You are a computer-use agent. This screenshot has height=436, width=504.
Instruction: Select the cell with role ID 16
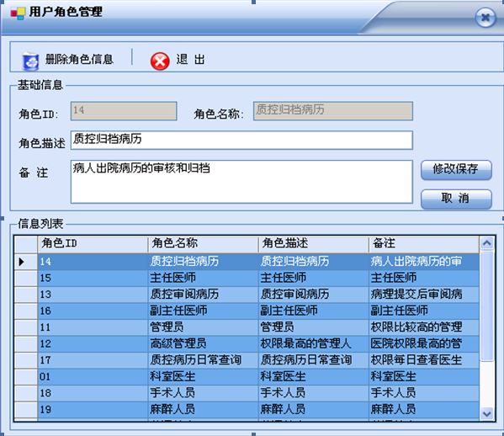(x=93, y=311)
